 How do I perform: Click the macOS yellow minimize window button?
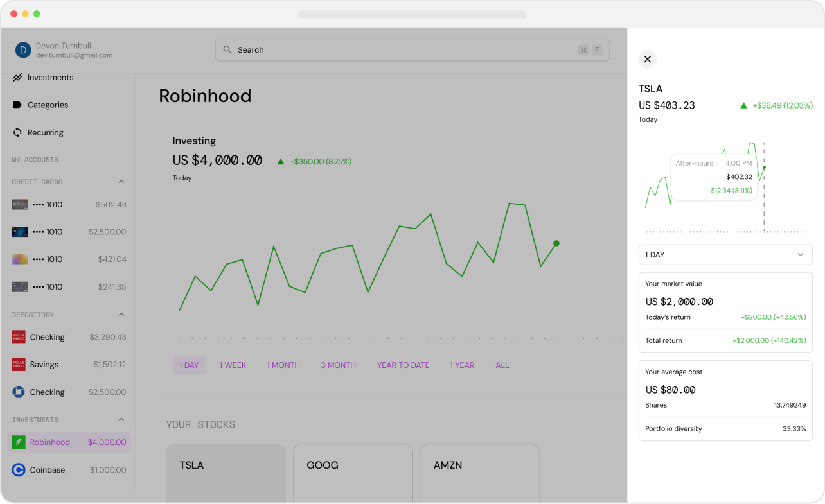(x=25, y=13)
